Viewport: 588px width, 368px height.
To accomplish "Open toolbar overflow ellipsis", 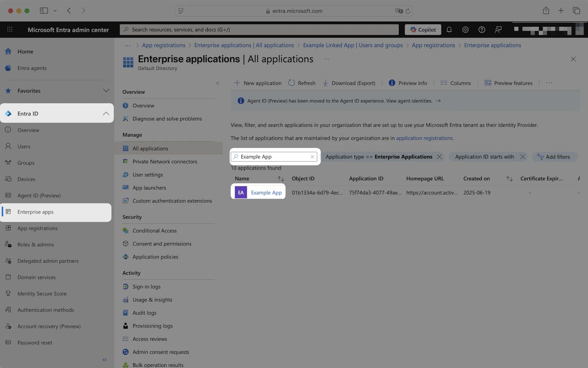I will [549, 83].
